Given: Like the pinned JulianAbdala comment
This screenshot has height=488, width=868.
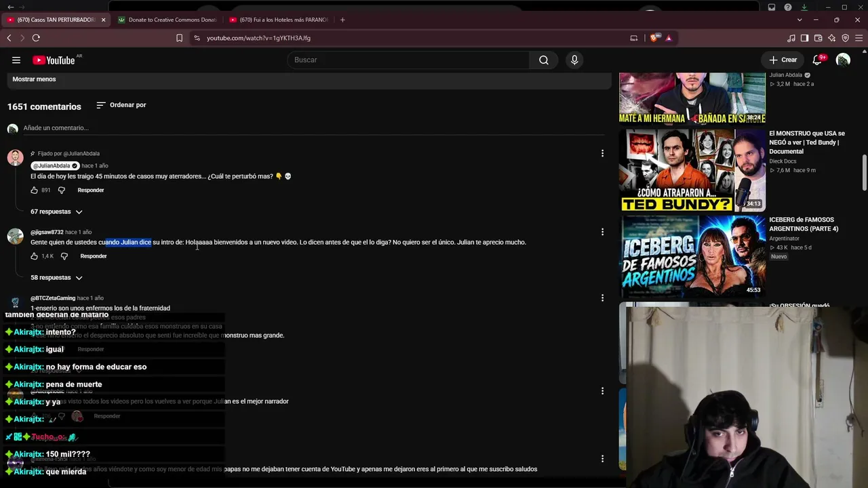Looking at the screenshot, I should click(35, 190).
